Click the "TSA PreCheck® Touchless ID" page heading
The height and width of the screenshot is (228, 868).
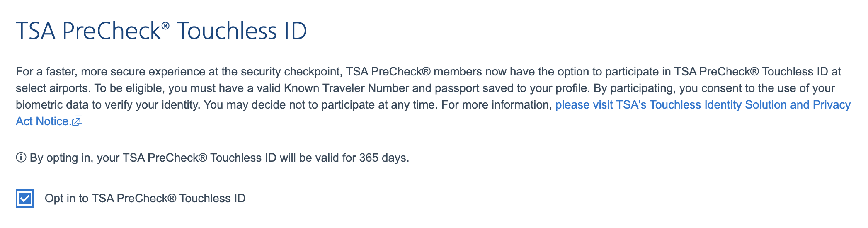[161, 31]
